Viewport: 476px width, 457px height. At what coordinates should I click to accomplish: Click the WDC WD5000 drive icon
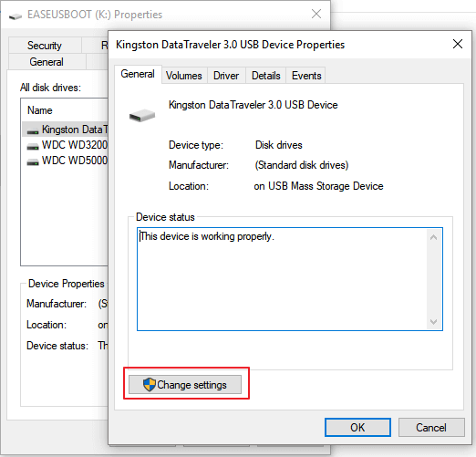pyautogui.click(x=33, y=161)
